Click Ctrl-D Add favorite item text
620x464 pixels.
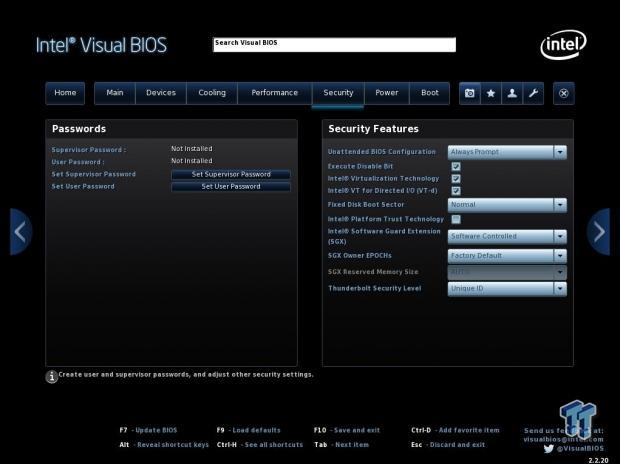coord(455,430)
